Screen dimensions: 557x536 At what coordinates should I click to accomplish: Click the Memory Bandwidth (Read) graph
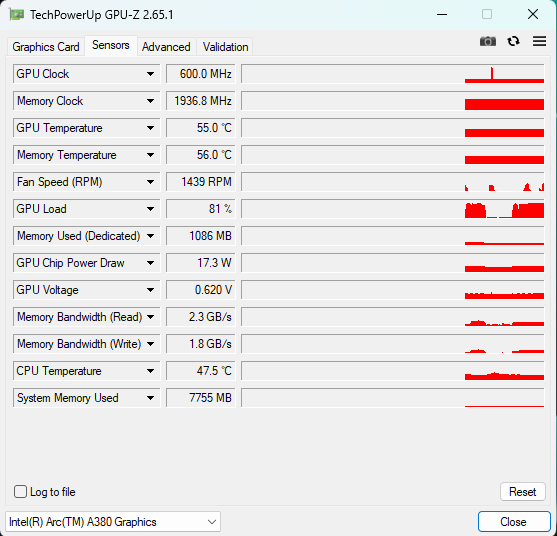point(393,317)
